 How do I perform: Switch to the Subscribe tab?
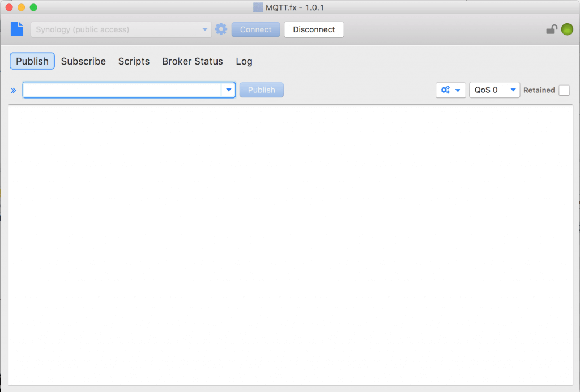click(x=83, y=61)
